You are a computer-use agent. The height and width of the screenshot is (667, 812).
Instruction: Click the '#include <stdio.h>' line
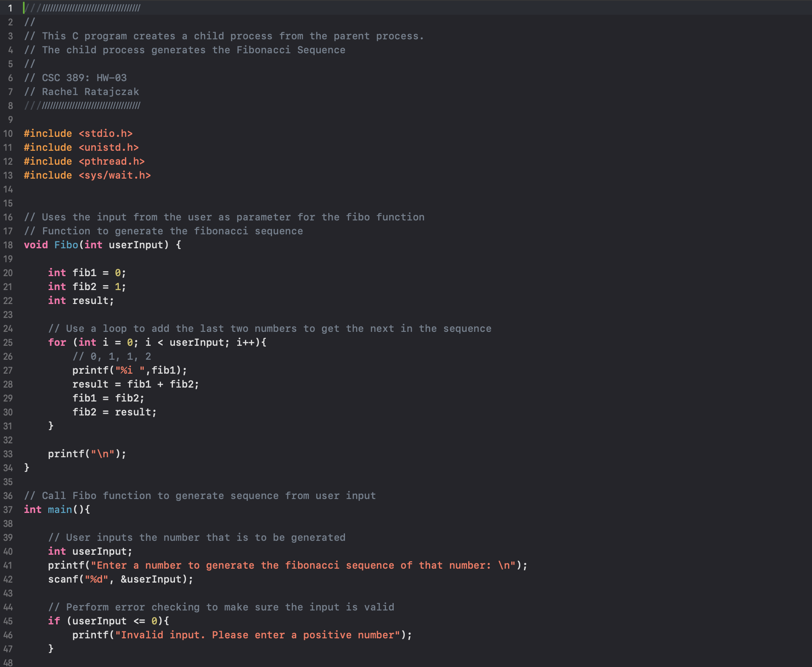78,134
